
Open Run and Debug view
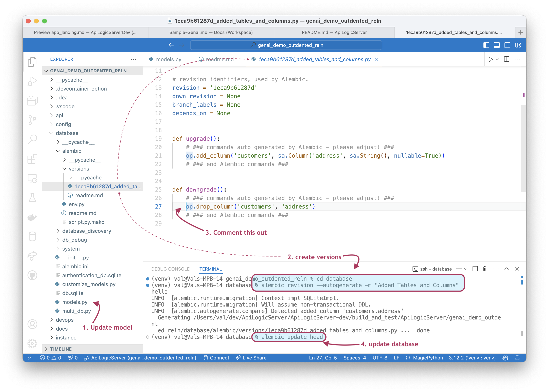click(x=32, y=81)
